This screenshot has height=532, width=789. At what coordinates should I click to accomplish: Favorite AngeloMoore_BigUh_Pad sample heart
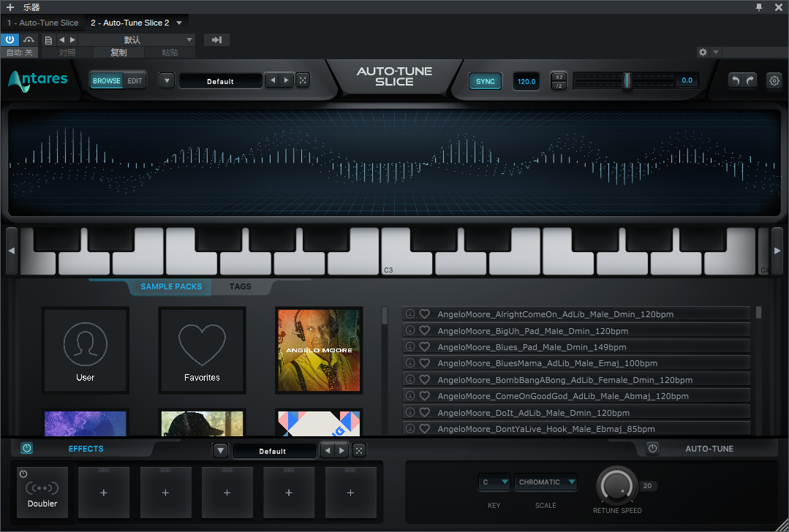click(425, 330)
